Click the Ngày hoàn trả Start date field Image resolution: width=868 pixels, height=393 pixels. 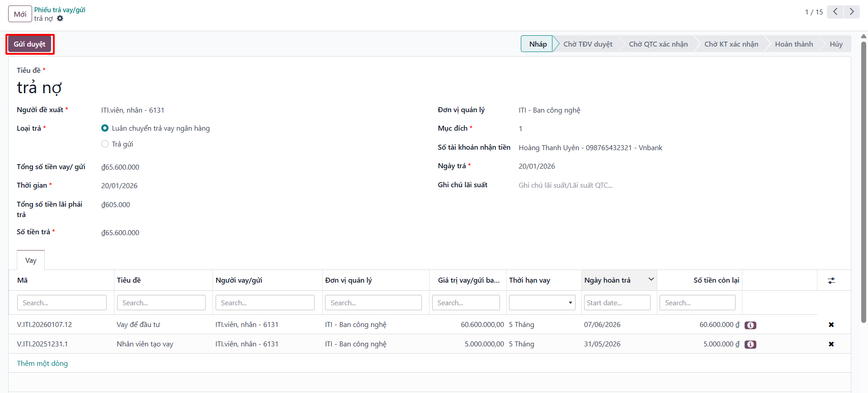click(617, 303)
